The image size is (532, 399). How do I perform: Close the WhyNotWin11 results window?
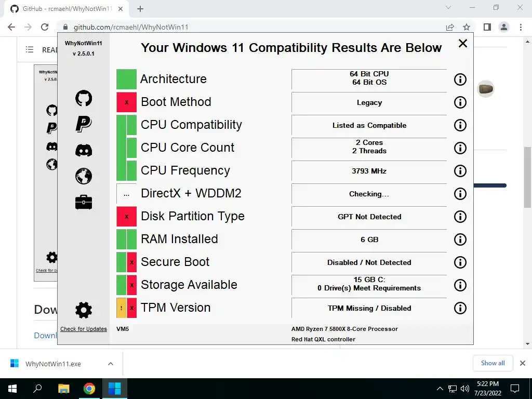(x=463, y=44)
